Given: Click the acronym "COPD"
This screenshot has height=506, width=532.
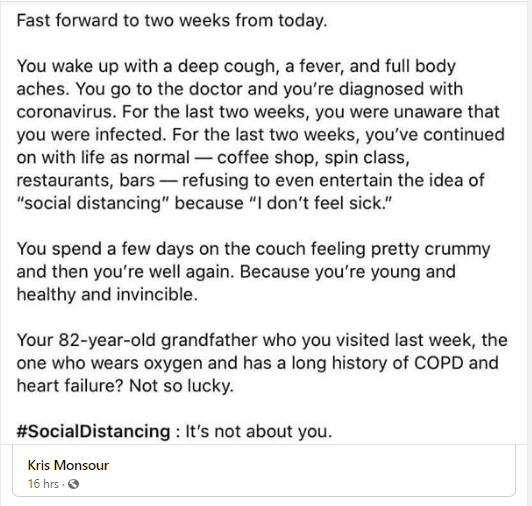Looking at the screenshot, I should click(438, 363).
